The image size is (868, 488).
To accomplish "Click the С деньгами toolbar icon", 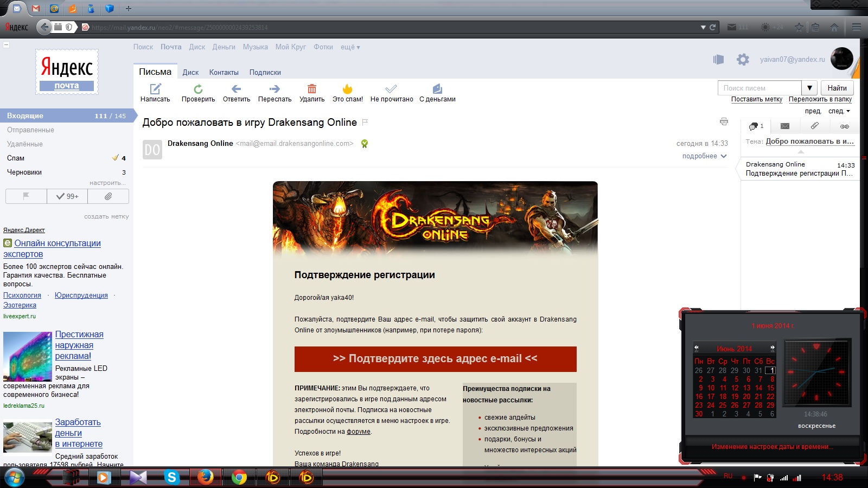I will pyautogui.click(x=437, y=89).
